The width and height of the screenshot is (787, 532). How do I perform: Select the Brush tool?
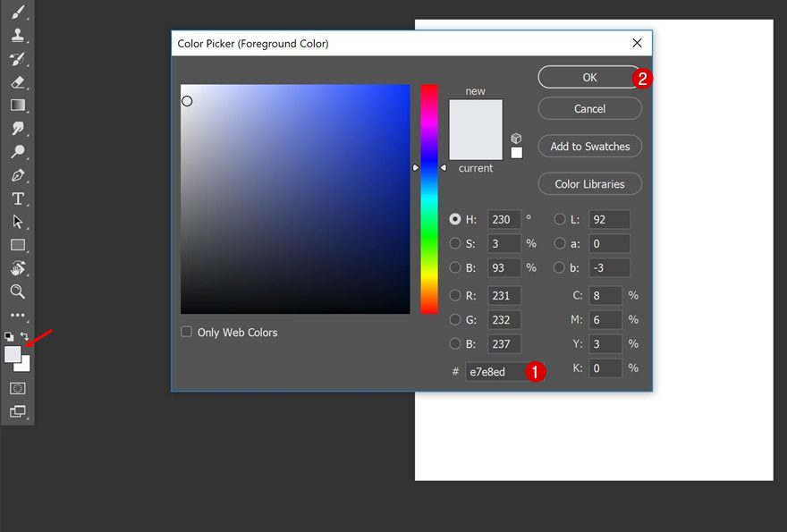pyautogui.click(x=17, y=13)
